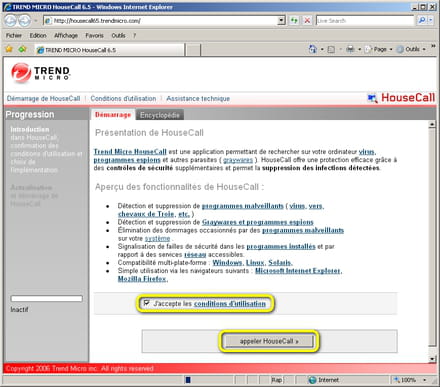Select the TREND MICRO HouseCall 6.5 browser tab
The width and height of the screenshot is (440, 387).
click(110, 50)
